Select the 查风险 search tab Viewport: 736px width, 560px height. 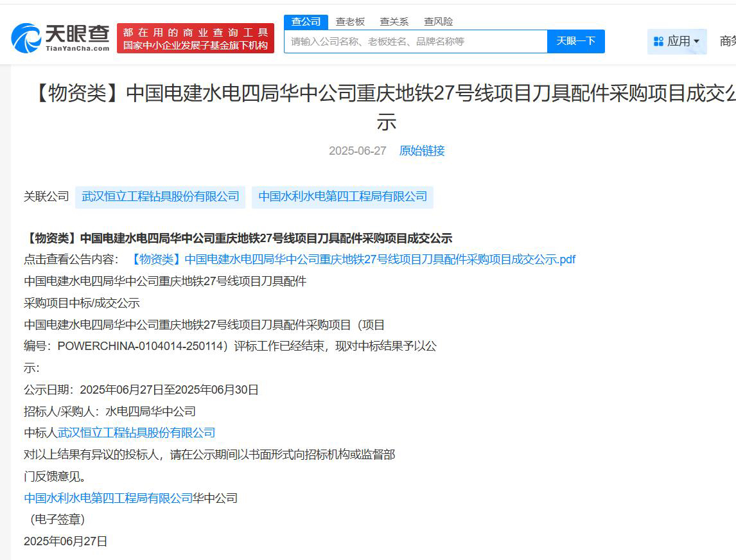point(438,22)
